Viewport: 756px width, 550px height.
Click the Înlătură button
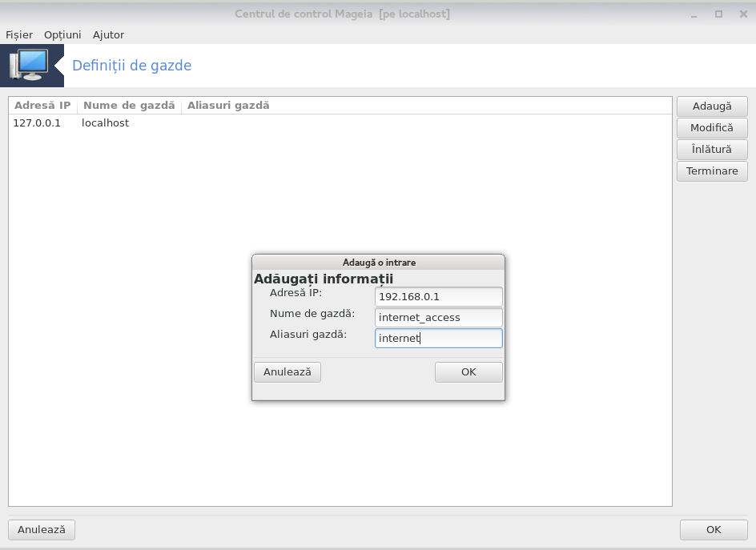712,150
